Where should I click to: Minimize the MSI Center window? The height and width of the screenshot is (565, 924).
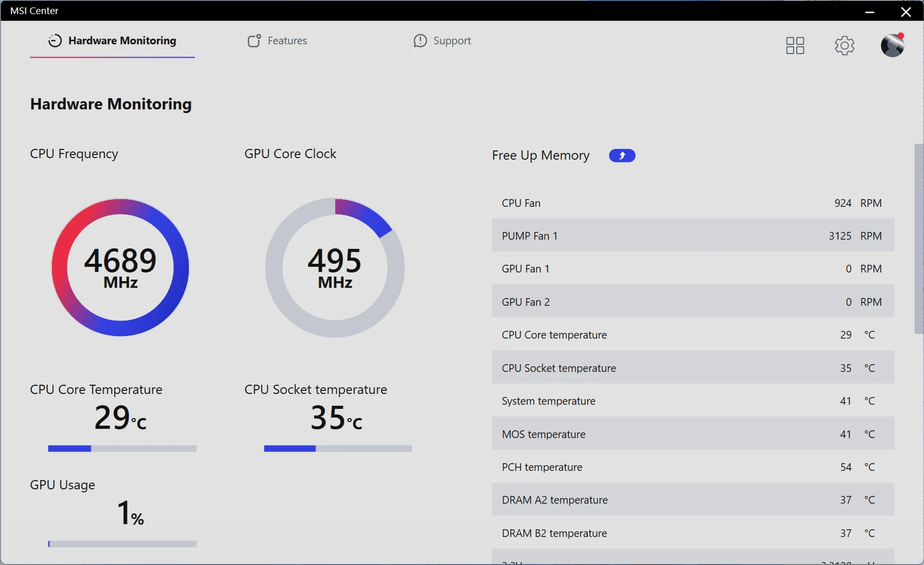point(870,12)
